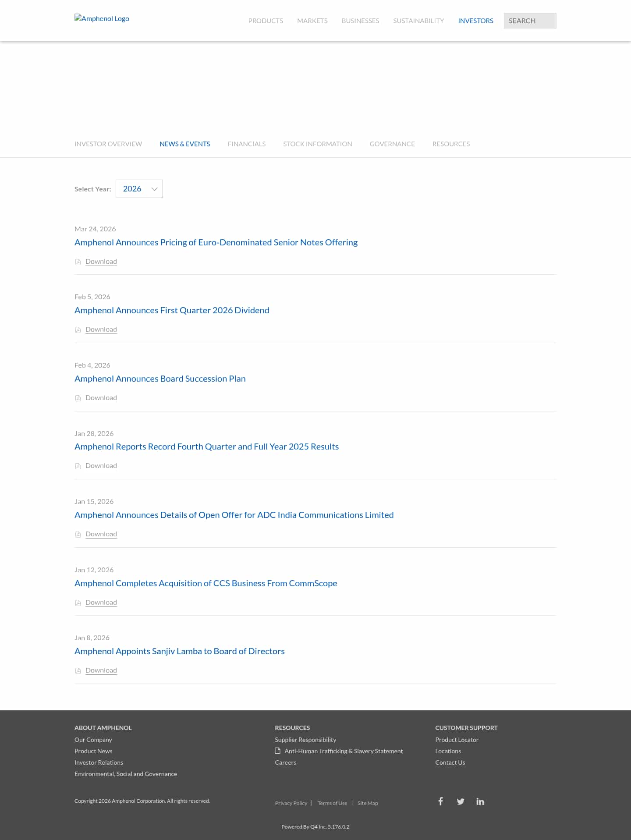This screenshot has height=840, width=631.
Task: Switch to Financials tab
Action: tap(247, 144)
